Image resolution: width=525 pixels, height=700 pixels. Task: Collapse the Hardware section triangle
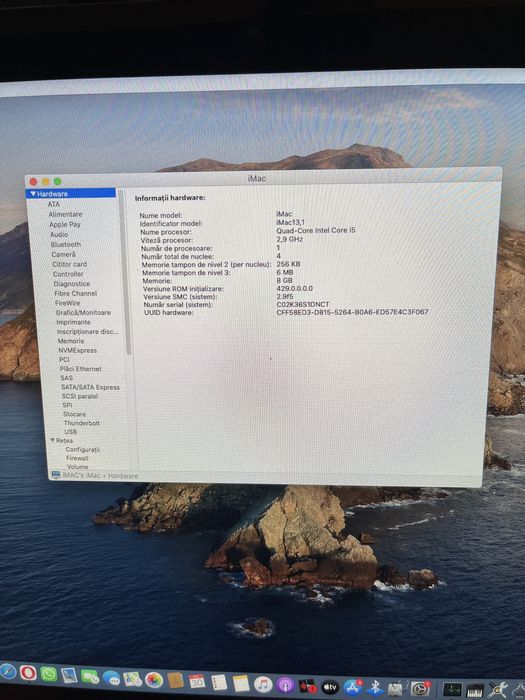pyautogui.click(x=33, y=193)
